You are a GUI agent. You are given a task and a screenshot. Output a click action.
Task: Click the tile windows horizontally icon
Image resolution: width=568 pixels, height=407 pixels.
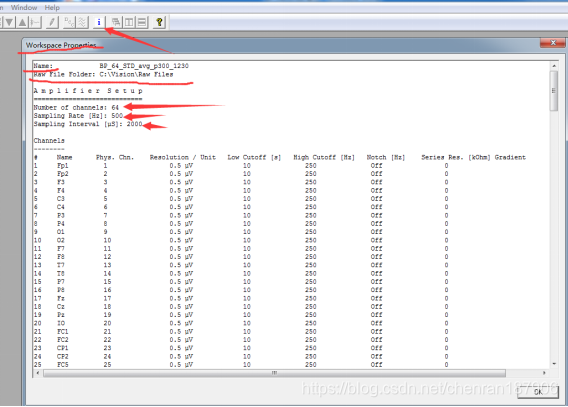(x=142, y=22)
